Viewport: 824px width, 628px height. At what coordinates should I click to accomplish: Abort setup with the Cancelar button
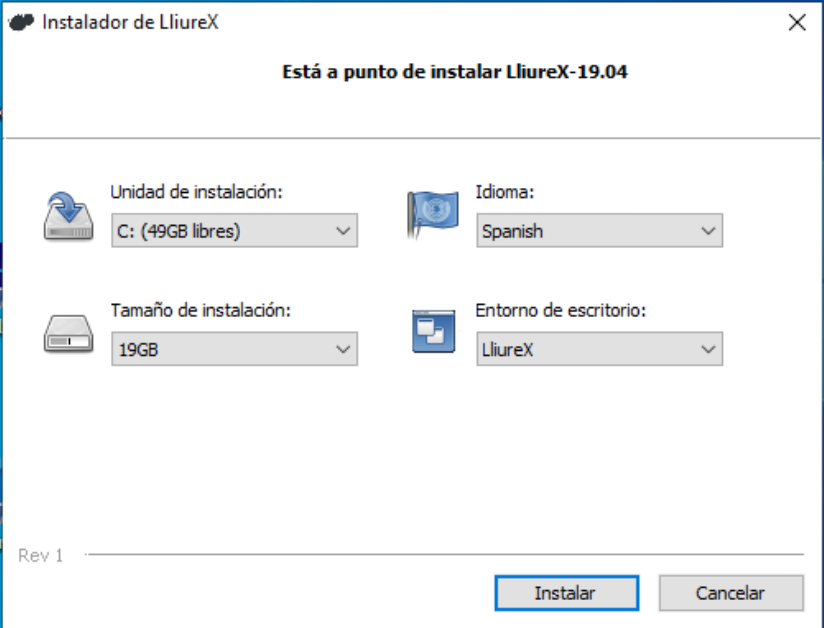coord(731,593)
